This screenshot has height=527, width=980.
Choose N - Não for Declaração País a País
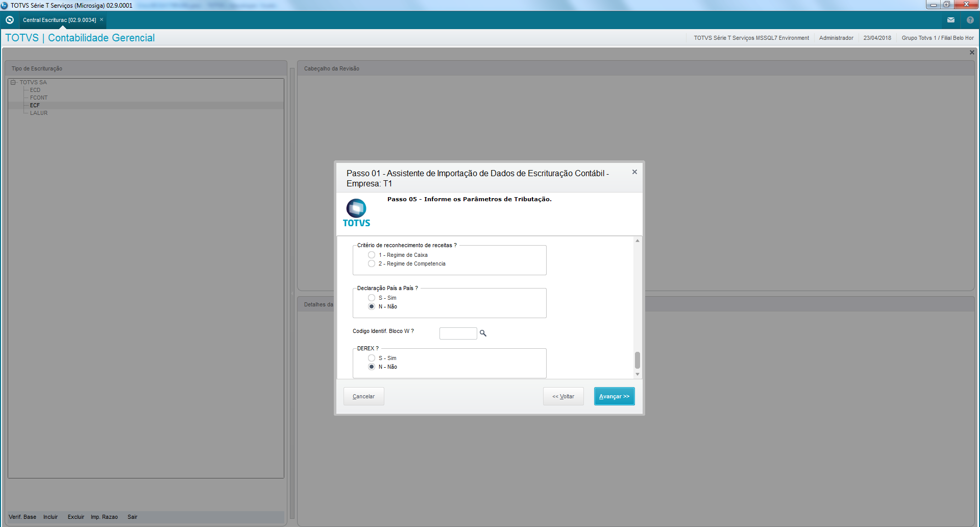pos(372,306)
